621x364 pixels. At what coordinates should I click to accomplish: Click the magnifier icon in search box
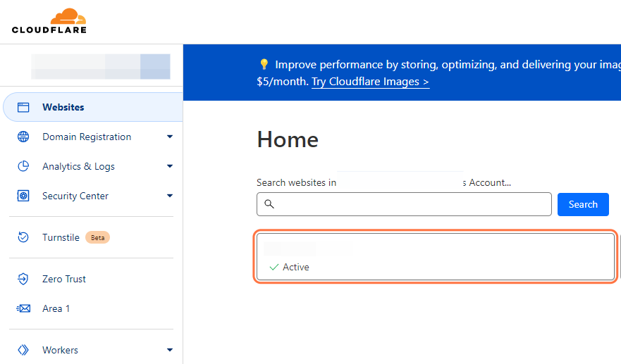[269, 204]
